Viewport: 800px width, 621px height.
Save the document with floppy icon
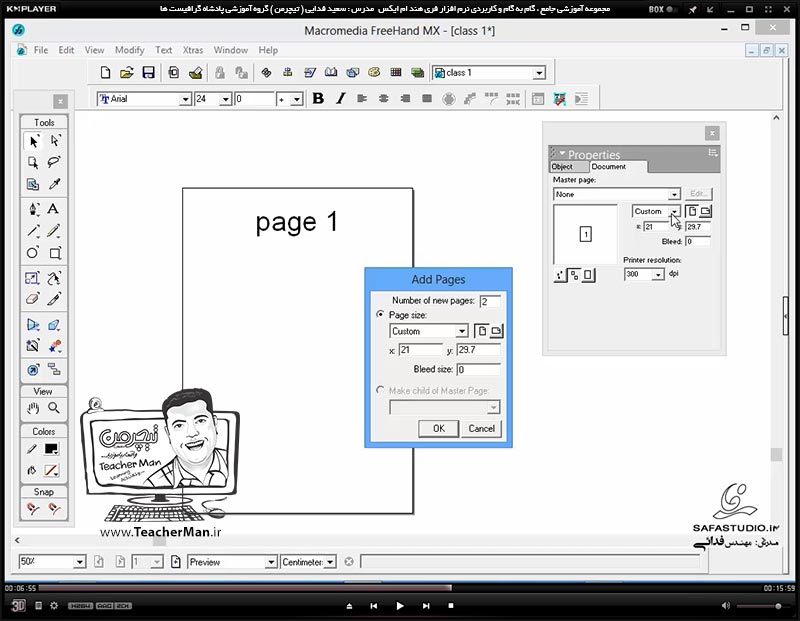tap(148, 73)
